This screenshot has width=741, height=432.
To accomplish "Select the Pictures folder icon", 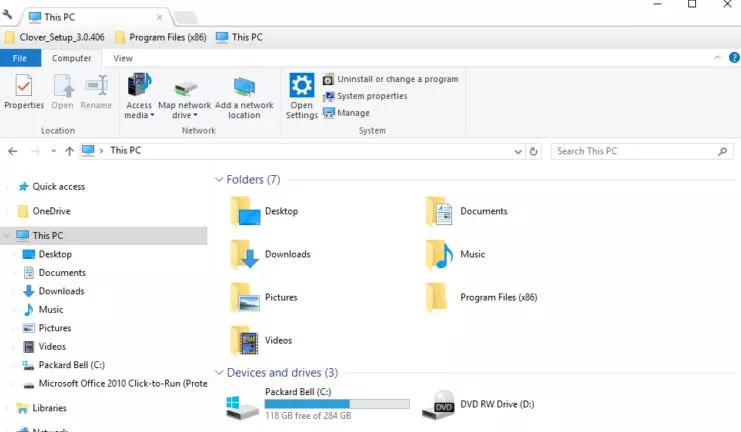I will click(x=245, y=297).
